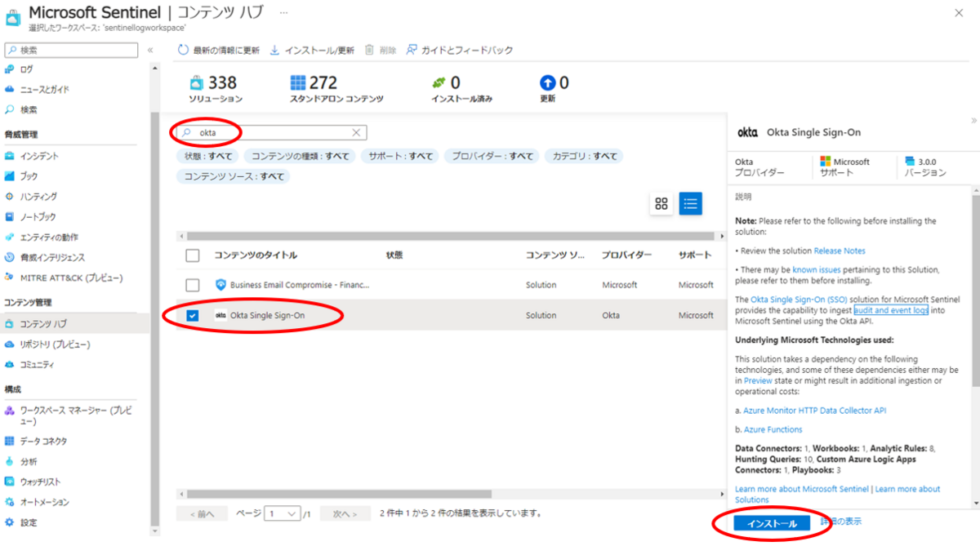Clear the okta search text

tap(356, 132)
